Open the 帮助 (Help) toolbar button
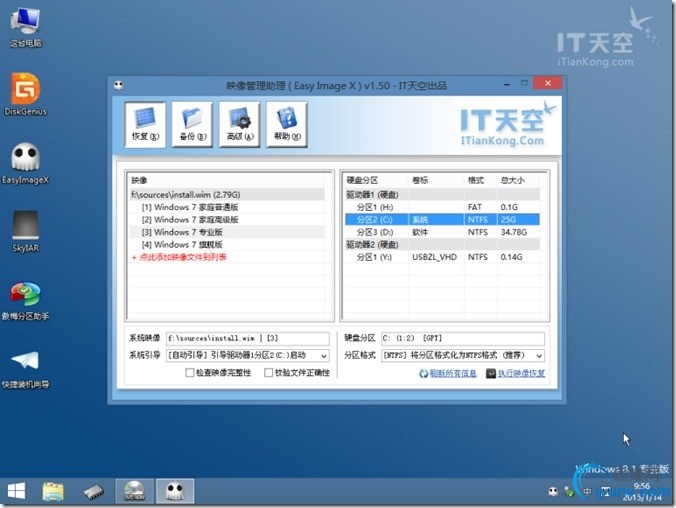 [287, 125]
